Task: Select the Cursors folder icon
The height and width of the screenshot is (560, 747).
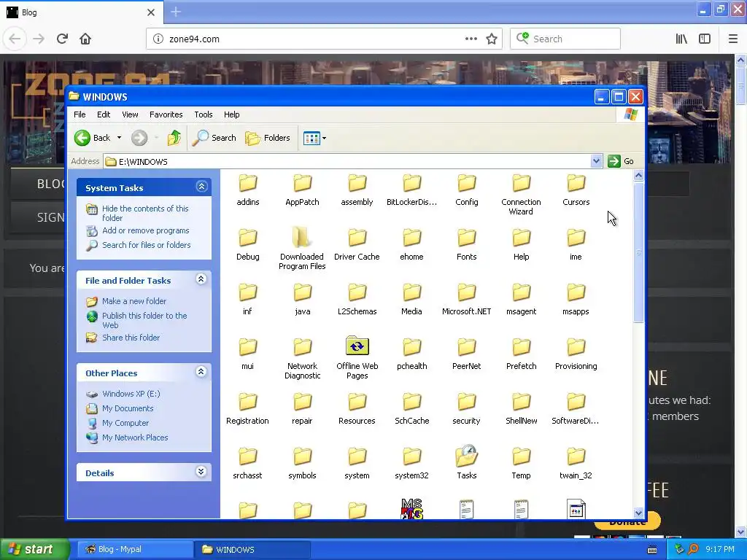Action: pos(576,183)
